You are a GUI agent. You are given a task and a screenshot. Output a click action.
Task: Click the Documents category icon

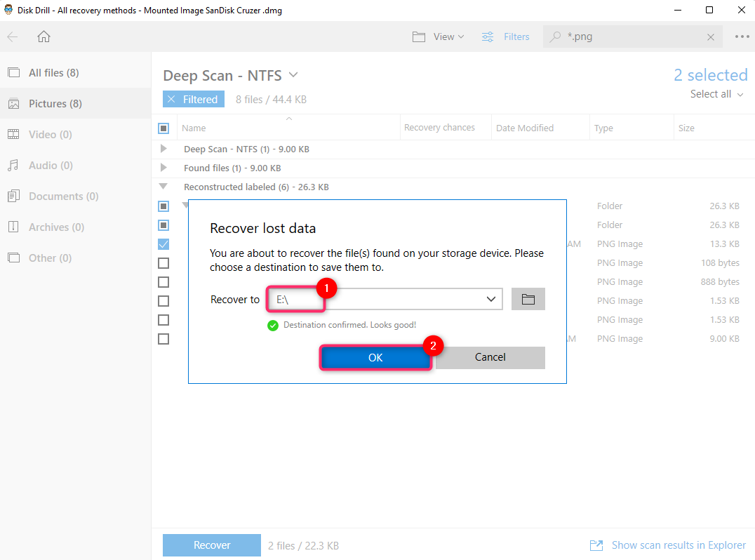[x=14, y=196]
